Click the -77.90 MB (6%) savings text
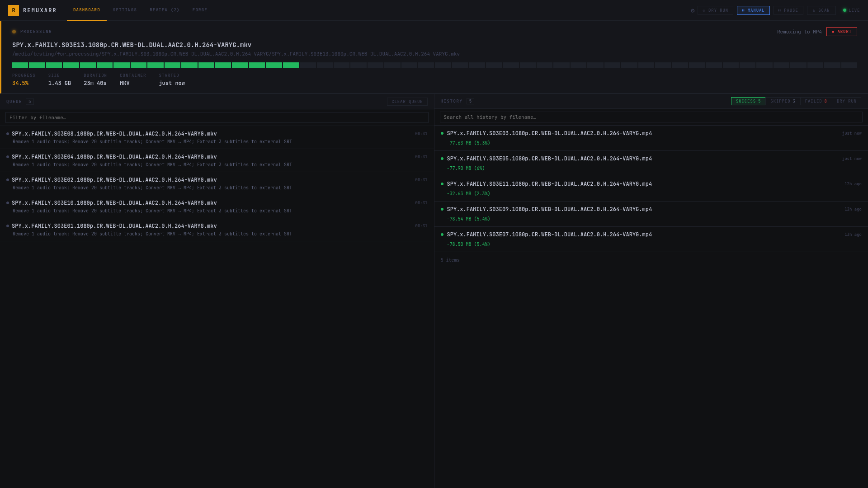The image size is (868, 488). [x=466, y=169]
